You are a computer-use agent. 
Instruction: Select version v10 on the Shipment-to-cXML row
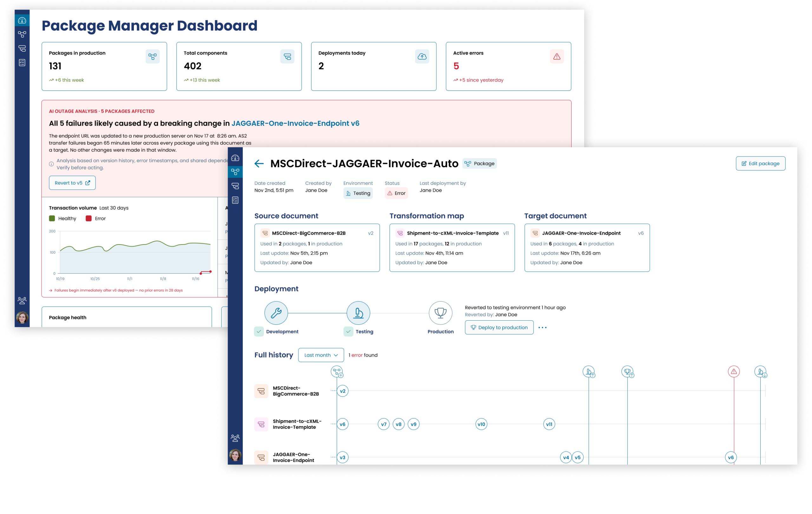pyautogui.click(x=481, y=424)
